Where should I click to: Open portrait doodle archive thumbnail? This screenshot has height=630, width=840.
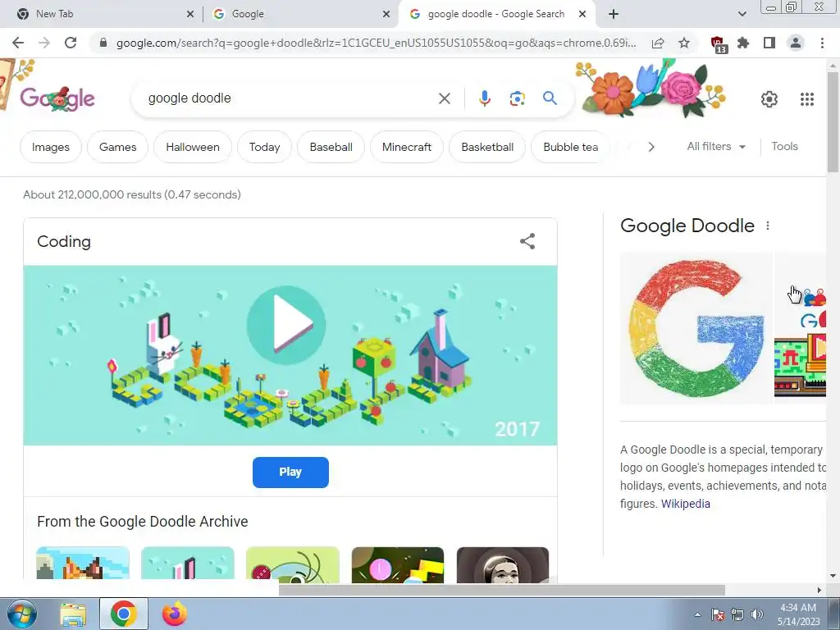tap(503, 564)
